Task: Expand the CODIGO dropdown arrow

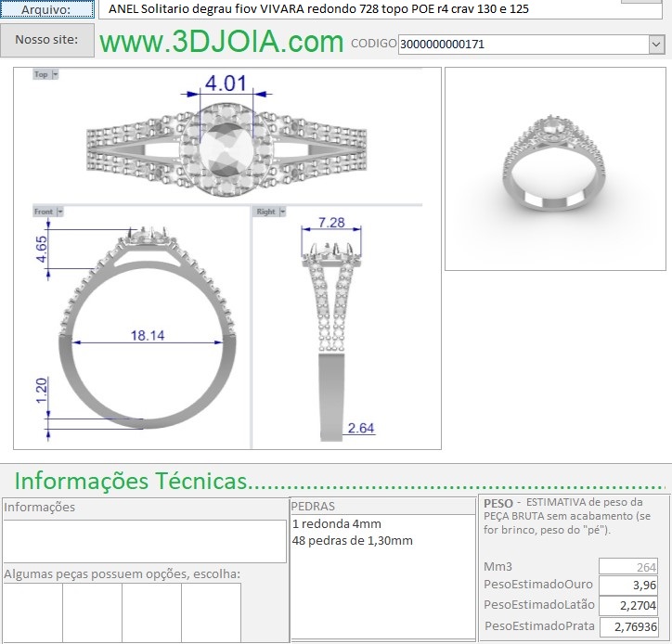Action: 657,44
